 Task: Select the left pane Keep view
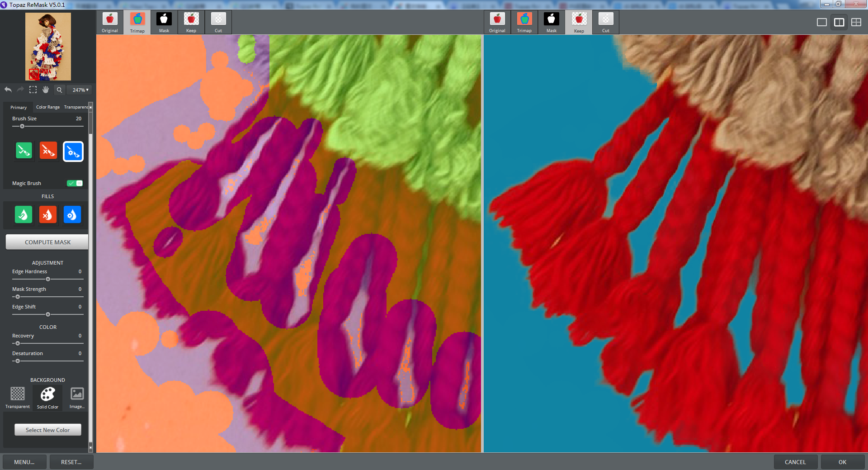click(191, 22)
